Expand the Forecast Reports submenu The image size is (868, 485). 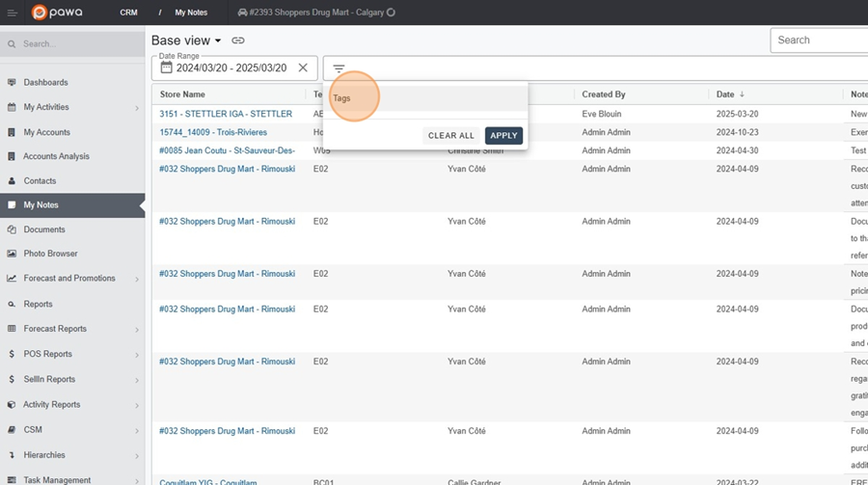(137, 330)
